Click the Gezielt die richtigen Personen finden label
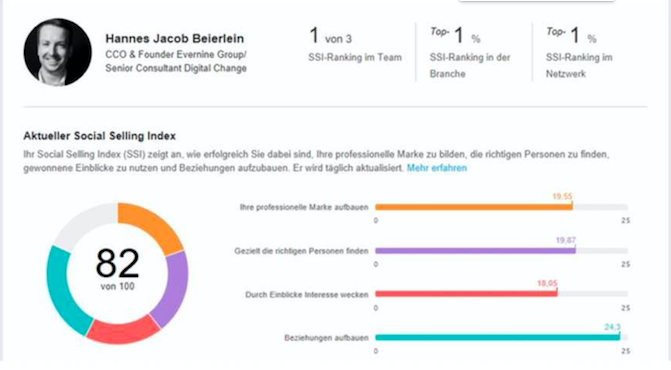Image resolution: width=671 pixels, height=370 pixels. coord(301,251)
